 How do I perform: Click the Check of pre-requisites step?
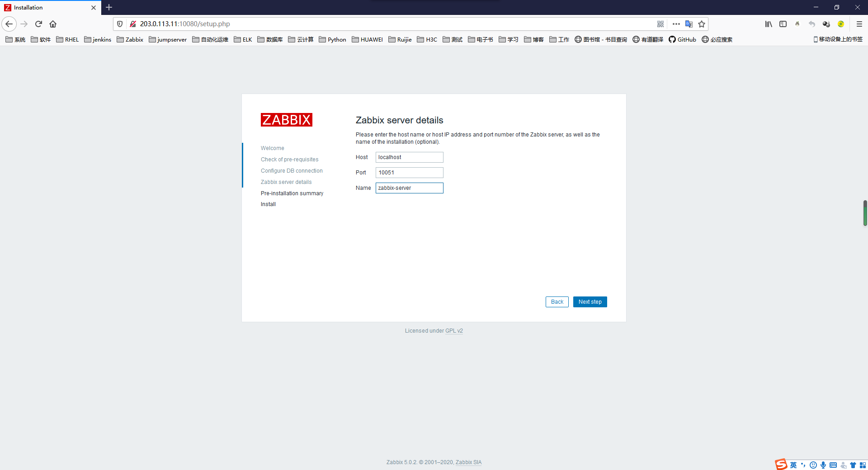[x=289, y=160]
